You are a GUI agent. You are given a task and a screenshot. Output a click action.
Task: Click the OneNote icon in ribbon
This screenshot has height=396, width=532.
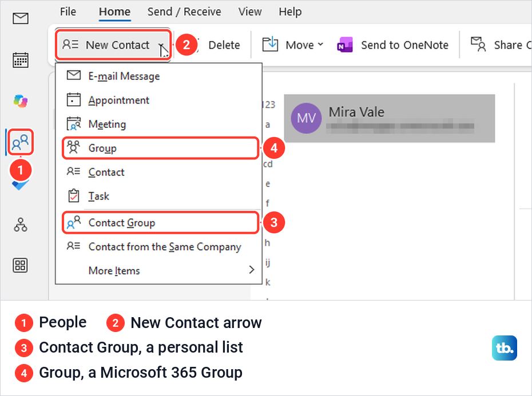click(345, 45)
